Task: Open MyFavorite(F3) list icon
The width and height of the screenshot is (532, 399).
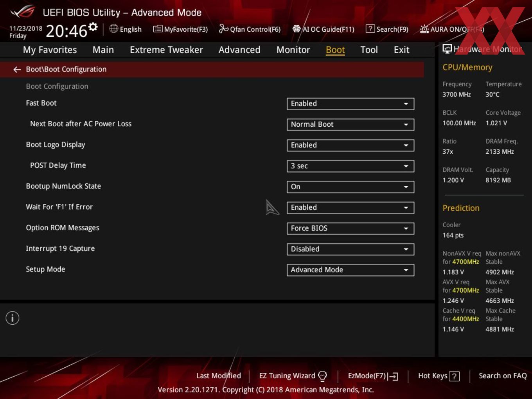Action: pyautogui.click(x=158, y=29)
